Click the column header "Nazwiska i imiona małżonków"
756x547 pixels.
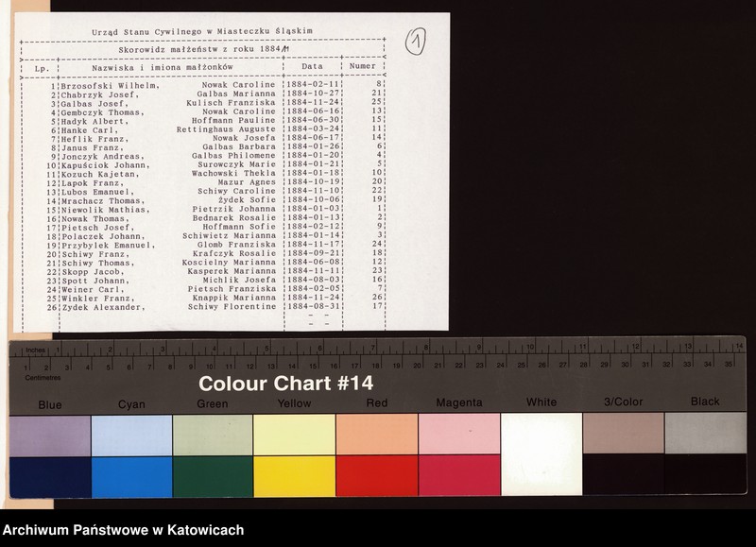pos(163,67)
